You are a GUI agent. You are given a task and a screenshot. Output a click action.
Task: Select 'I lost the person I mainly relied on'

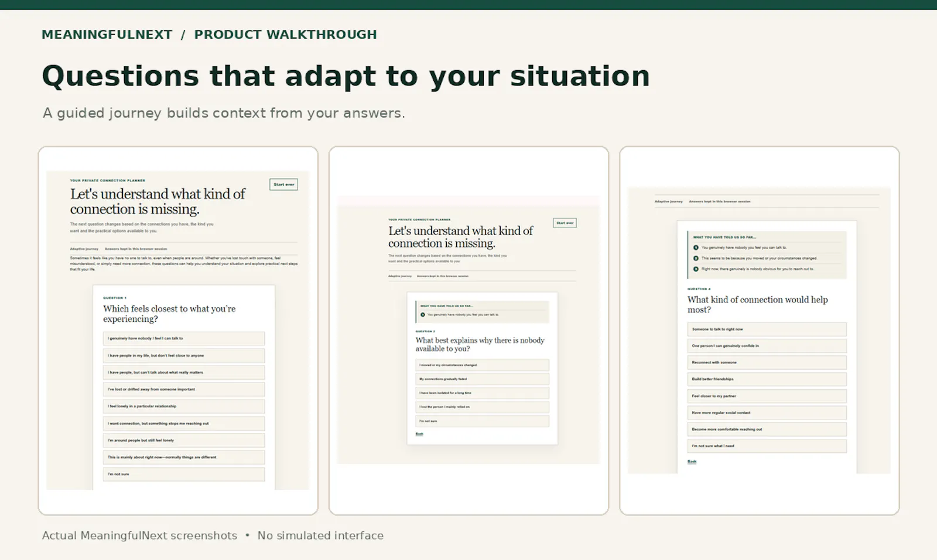click(483, 407)
